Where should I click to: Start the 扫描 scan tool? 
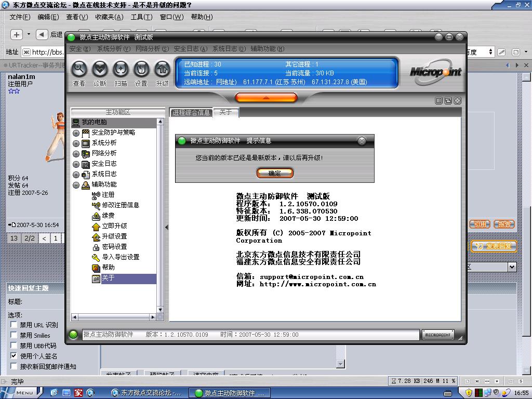(x=121, y=69)
